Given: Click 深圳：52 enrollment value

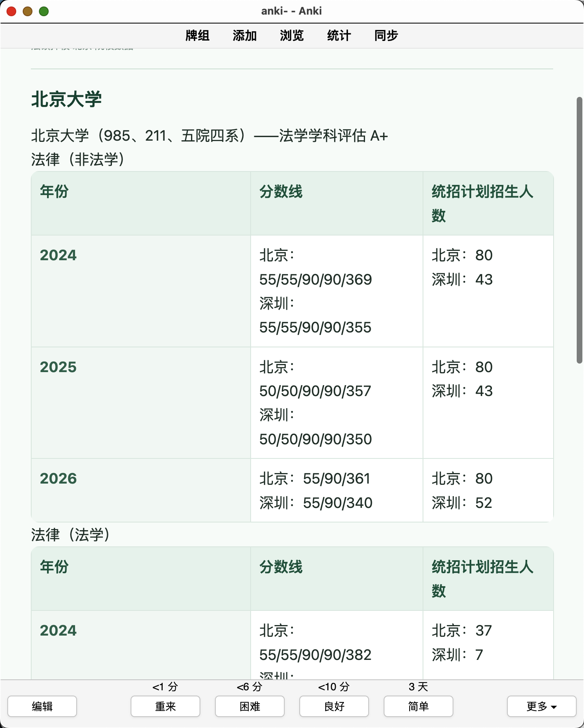Looking at the screenshot, I should coord(462,503).
